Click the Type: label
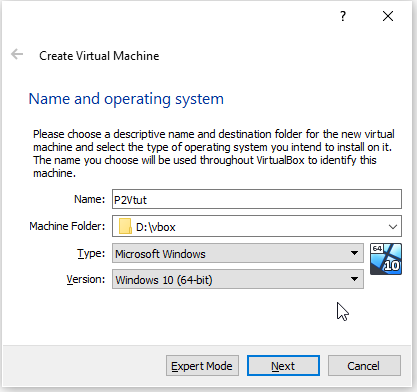Image resolution: width=417 pixels, height=392 pixels. click(x=91, y=253)
